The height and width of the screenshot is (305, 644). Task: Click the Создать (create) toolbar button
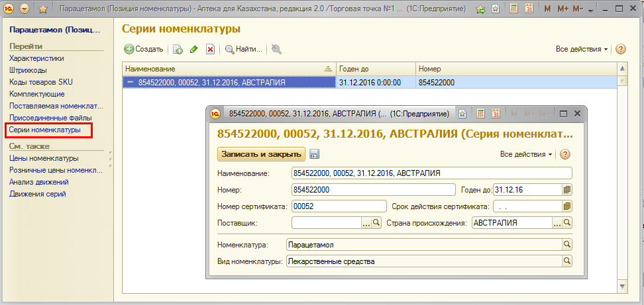(144, 49)
